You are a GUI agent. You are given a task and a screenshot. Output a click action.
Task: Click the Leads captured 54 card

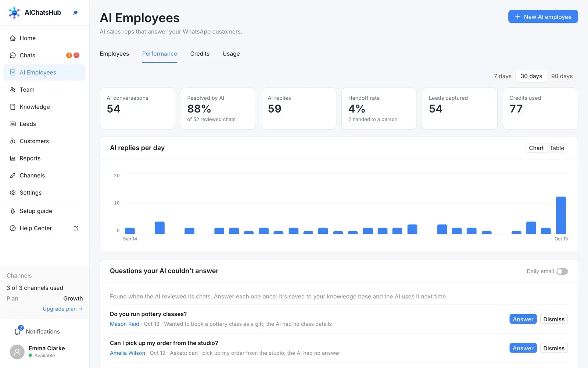460,109
